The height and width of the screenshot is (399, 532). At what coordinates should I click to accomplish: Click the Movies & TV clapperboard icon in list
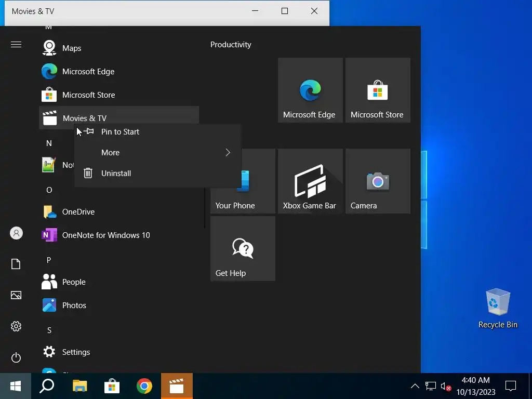[x=49, y=118]
